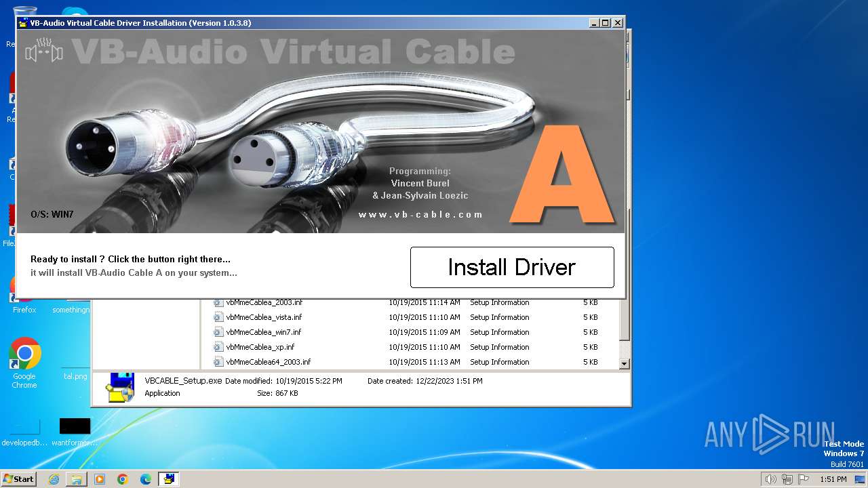This screenshot has height=488, width=868.
Task: Minimize the VB-Audio installer window
Action: coord(595,23)
